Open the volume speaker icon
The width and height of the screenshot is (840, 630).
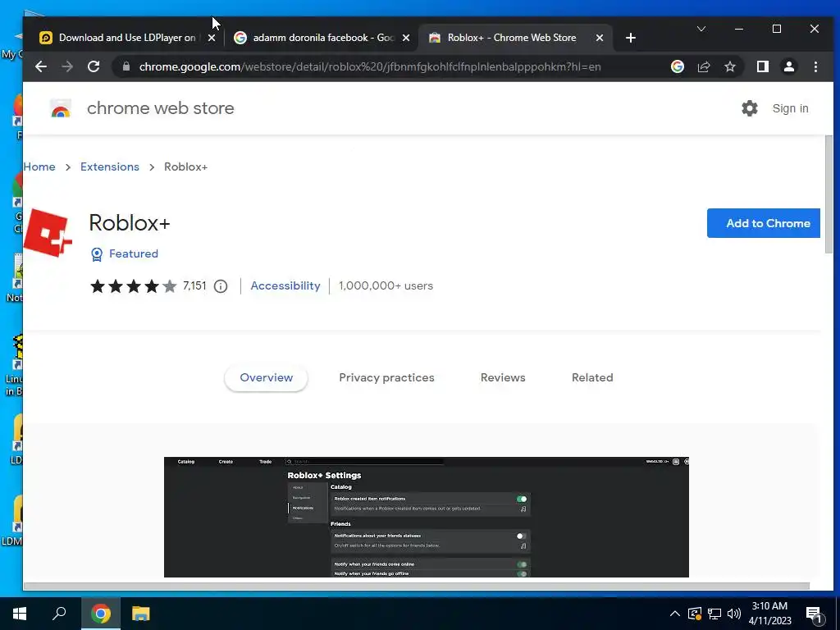pyautogui.click(x=734, y=614)
